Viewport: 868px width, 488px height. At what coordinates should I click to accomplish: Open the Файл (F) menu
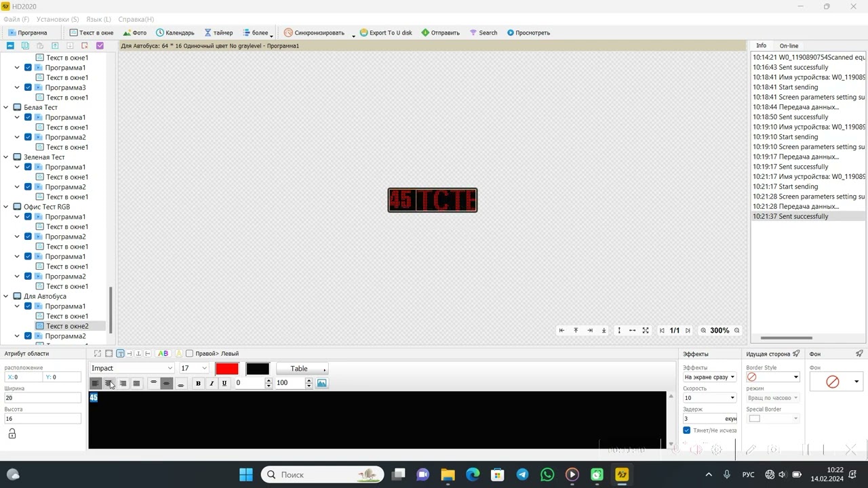coord(16,19)
